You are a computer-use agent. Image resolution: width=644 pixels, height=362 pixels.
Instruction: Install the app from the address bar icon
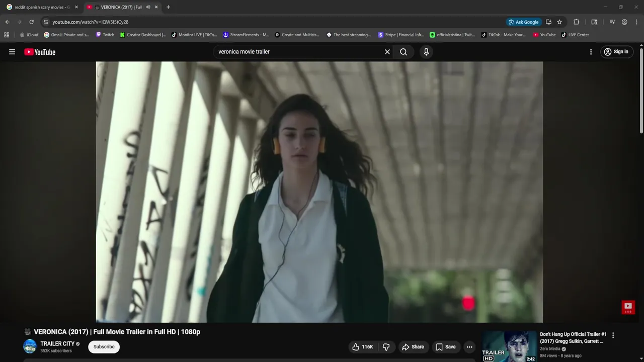tap(548, 22)
